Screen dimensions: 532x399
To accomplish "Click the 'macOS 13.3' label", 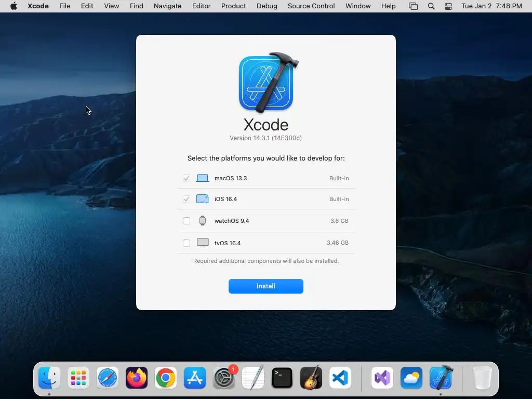I will [231, 178].
